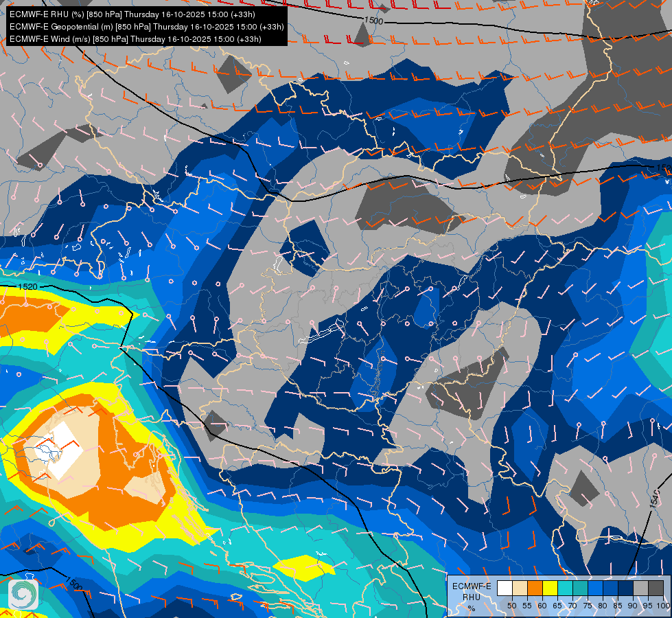Click the swirl logo icon in the corner
Viewport: 672px width, 618px height.
23,595
